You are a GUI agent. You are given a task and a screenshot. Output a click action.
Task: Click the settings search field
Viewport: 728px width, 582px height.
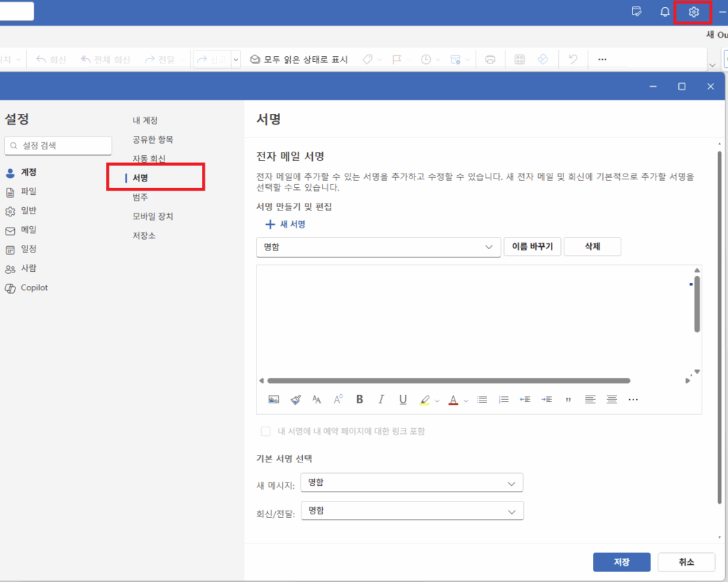point(58,145)
